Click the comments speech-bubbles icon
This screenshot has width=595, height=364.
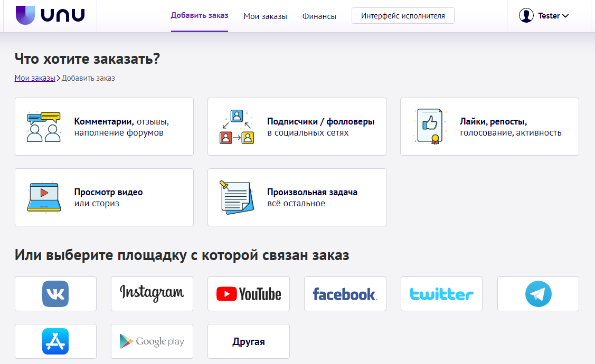(44, 127)
